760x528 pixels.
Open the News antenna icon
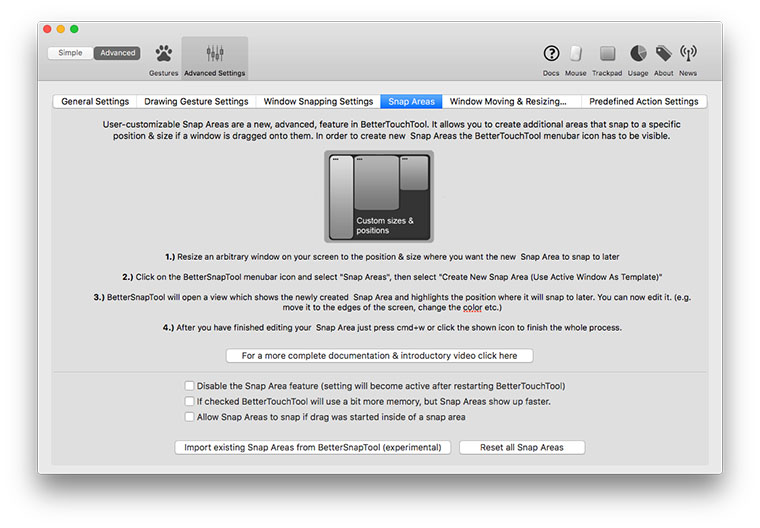coord(688,53)
